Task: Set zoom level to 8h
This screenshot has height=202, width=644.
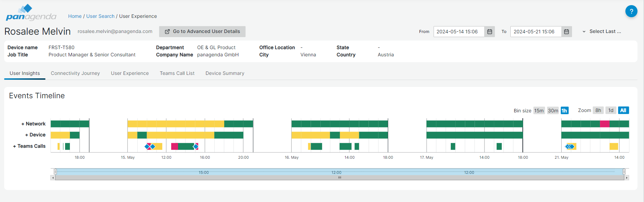Action: click(598, 110)
